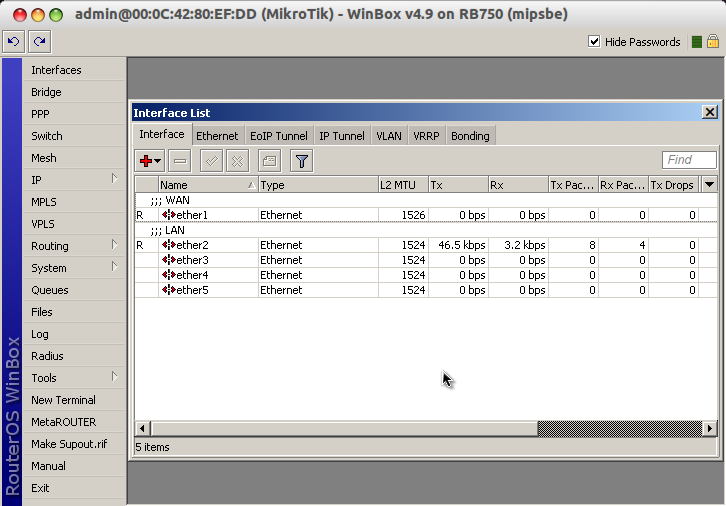Click the Comment note button
Viewport: 726px width, 506px height.
click(269, 161)
